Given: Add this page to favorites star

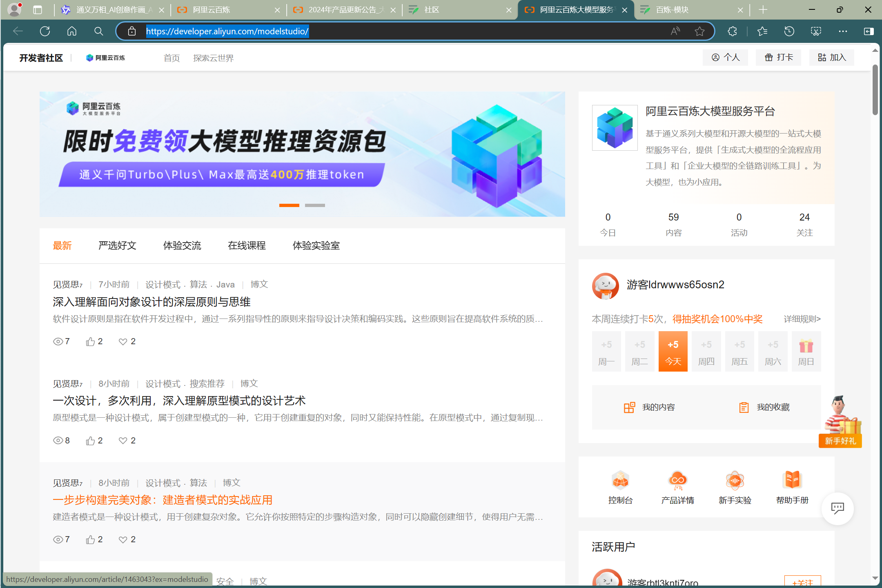Looking at the screenshot, I should [700, 31].
